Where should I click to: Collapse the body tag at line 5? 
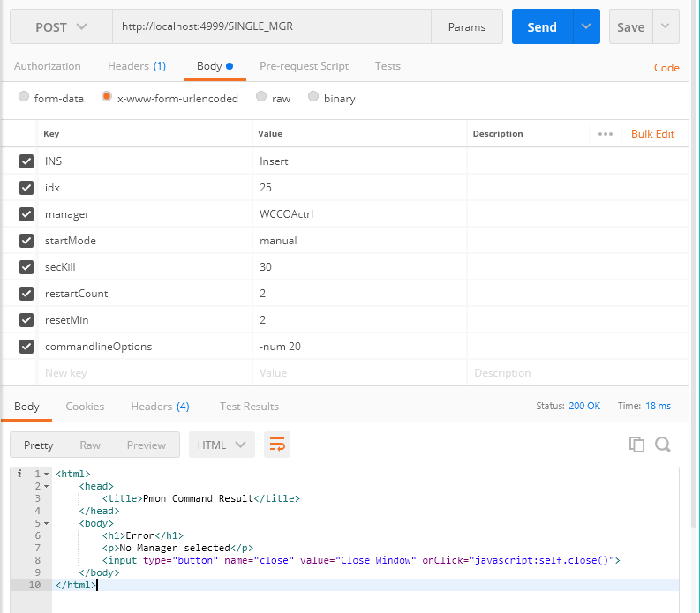pos(46,523)
